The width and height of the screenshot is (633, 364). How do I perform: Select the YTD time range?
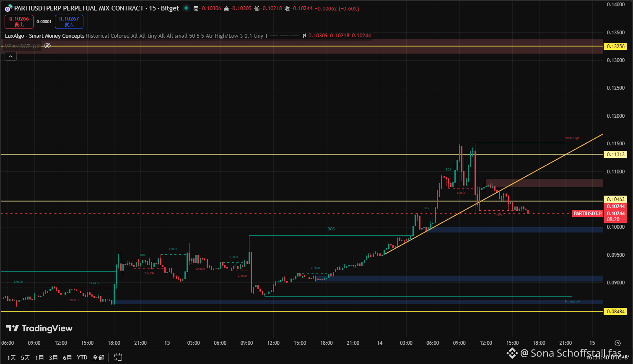(82, 357)
